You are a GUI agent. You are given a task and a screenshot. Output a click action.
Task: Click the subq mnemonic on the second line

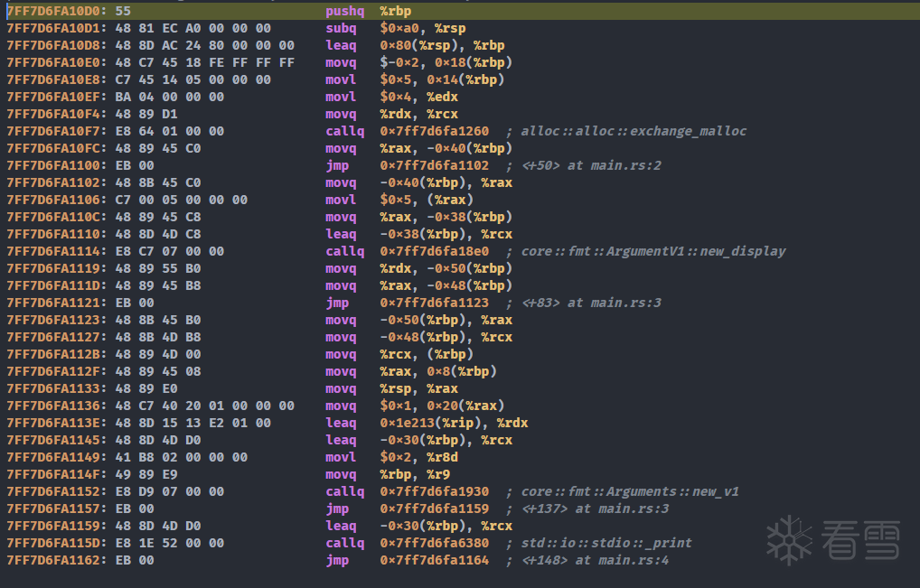point(340,28)
